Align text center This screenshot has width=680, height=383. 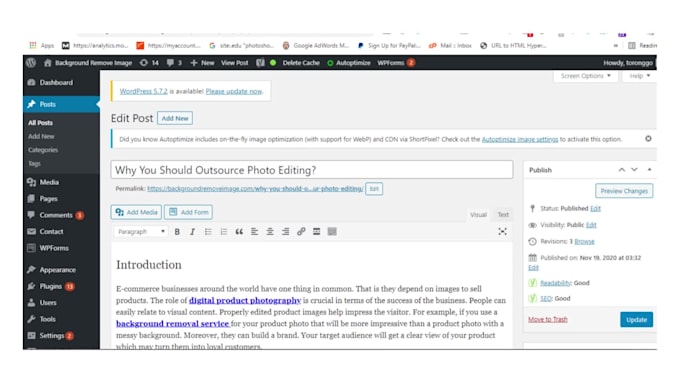[270, 232]
